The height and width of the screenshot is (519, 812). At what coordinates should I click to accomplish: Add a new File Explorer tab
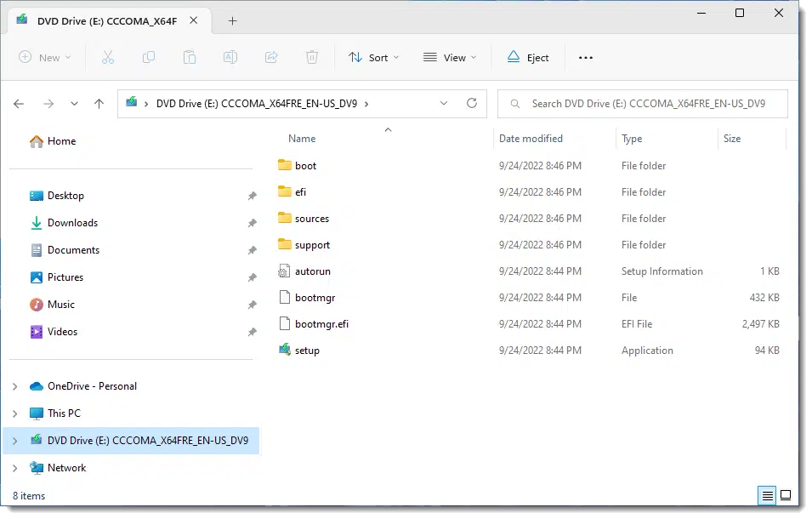pos(232,20)
